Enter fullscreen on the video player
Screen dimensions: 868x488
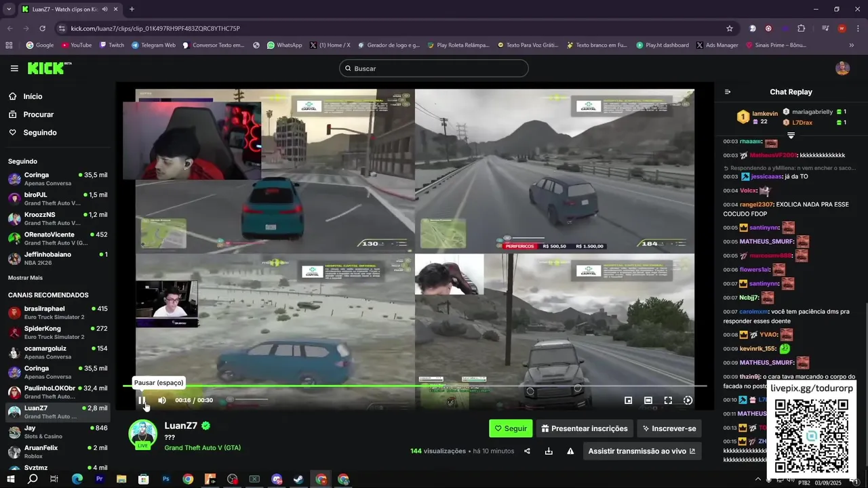(668, 401)
